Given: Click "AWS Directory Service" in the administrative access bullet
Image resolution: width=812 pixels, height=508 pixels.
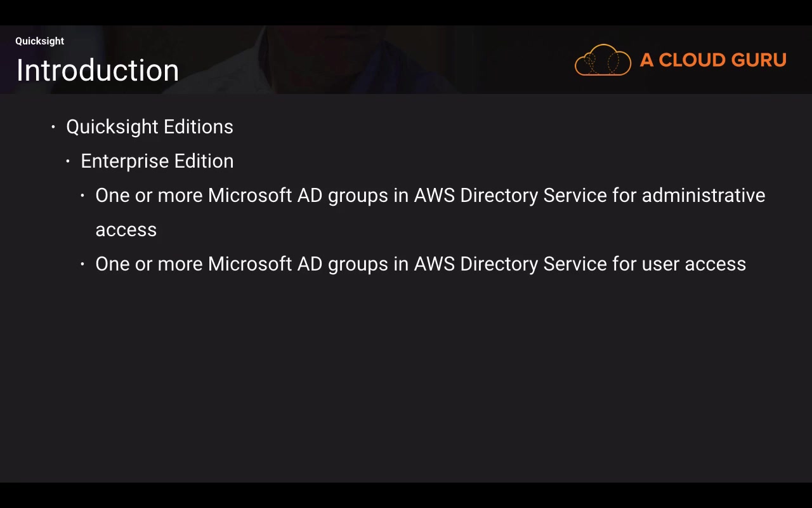Looking at the screenshot, I should 510,196.
